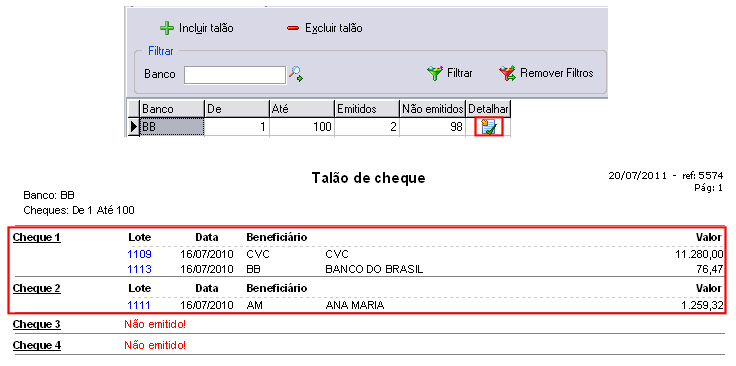Click the Talão de cheque report title
736x366 pixels.
pyautogui.click(x=368, y=178)
